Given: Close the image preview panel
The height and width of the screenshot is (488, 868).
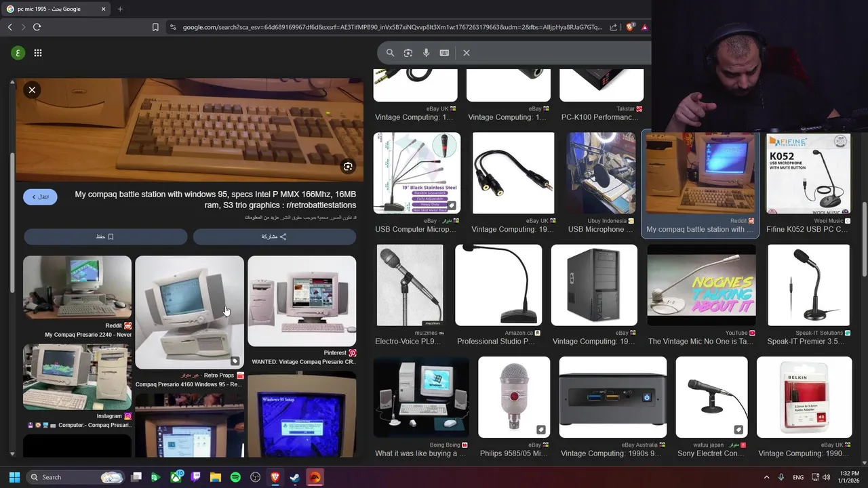Looking at the screenshot, I should 32,89.
